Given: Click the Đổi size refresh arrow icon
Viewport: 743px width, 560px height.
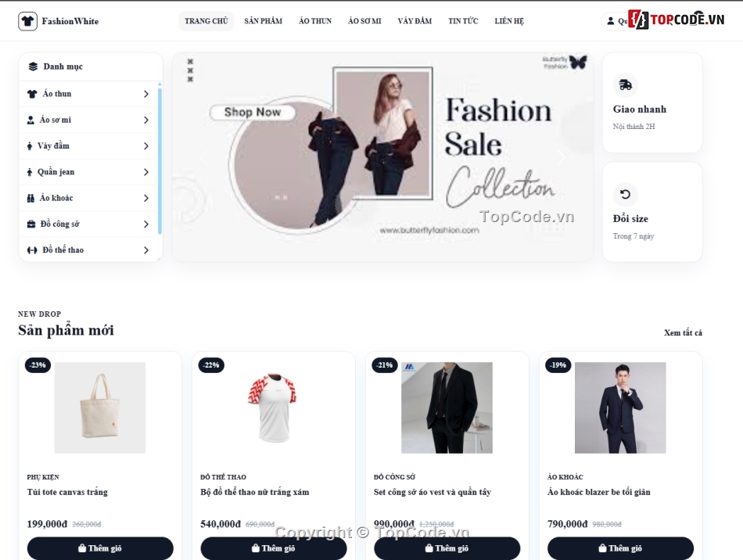Looking at the screenshot, I should 626,194.
